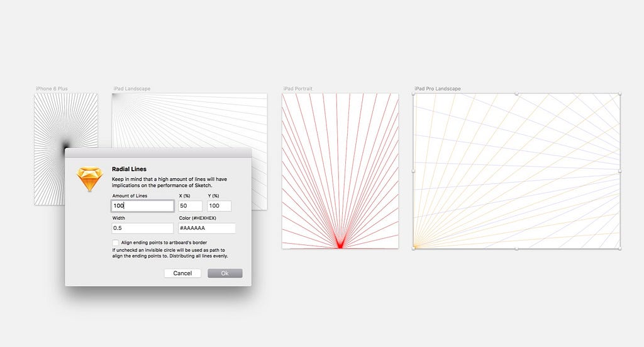Select the iPad Portrait artboard label
This screenshot has height=347, width=644.
coord(297,88)
